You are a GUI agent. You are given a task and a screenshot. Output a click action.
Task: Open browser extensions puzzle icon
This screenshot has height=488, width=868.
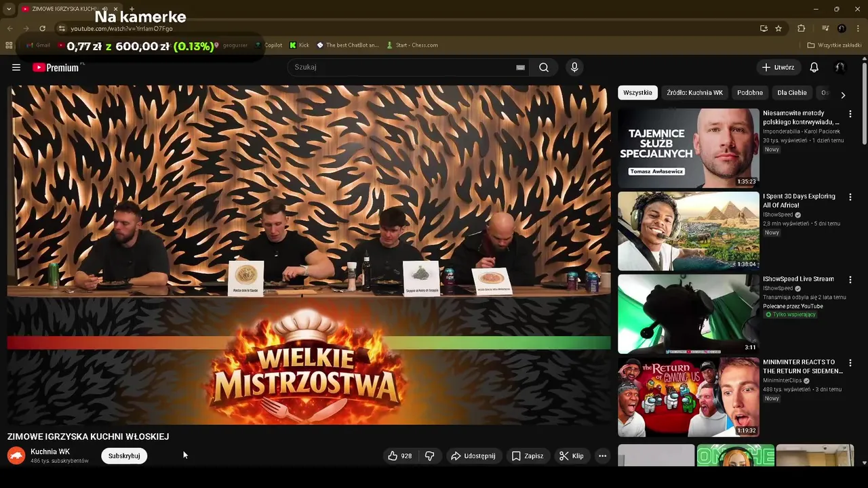(801, 28)
